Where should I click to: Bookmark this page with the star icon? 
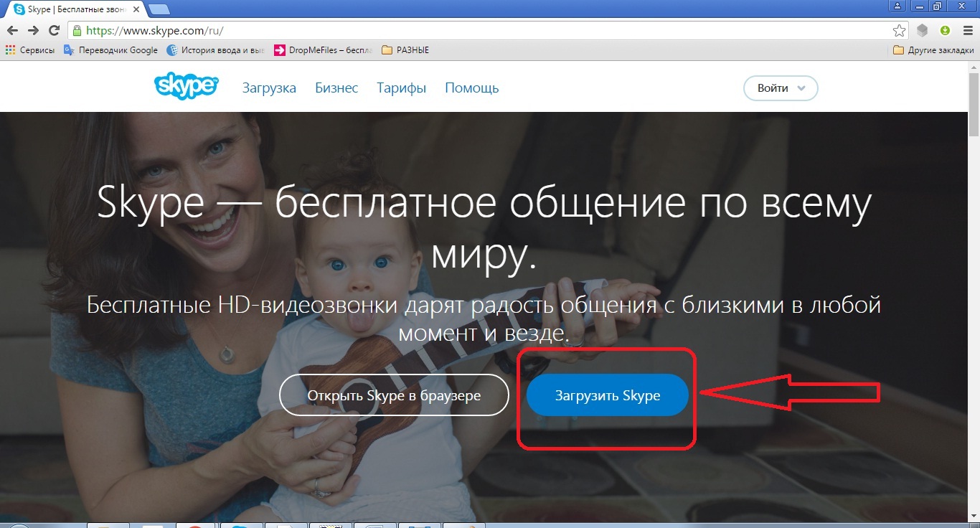point(899,31)
